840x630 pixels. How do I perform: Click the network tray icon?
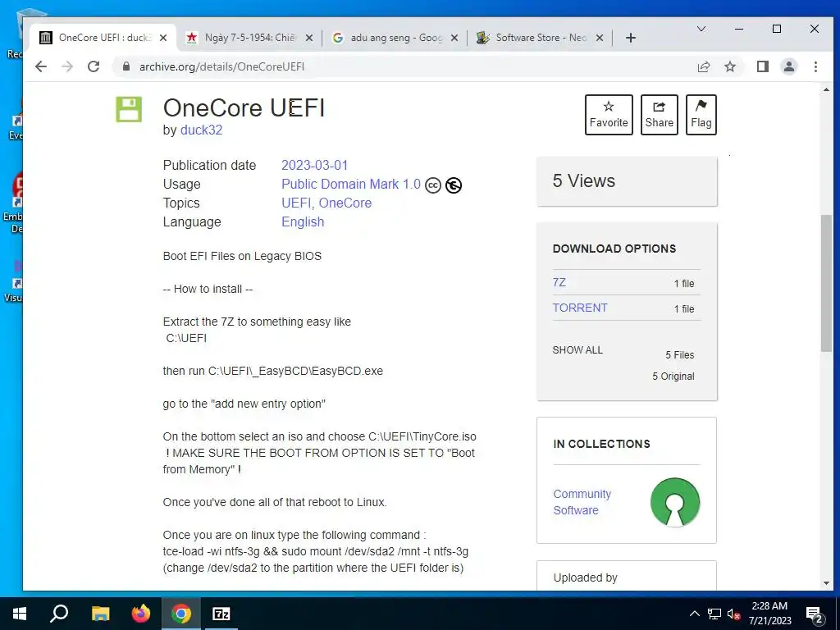coord(714,614)
